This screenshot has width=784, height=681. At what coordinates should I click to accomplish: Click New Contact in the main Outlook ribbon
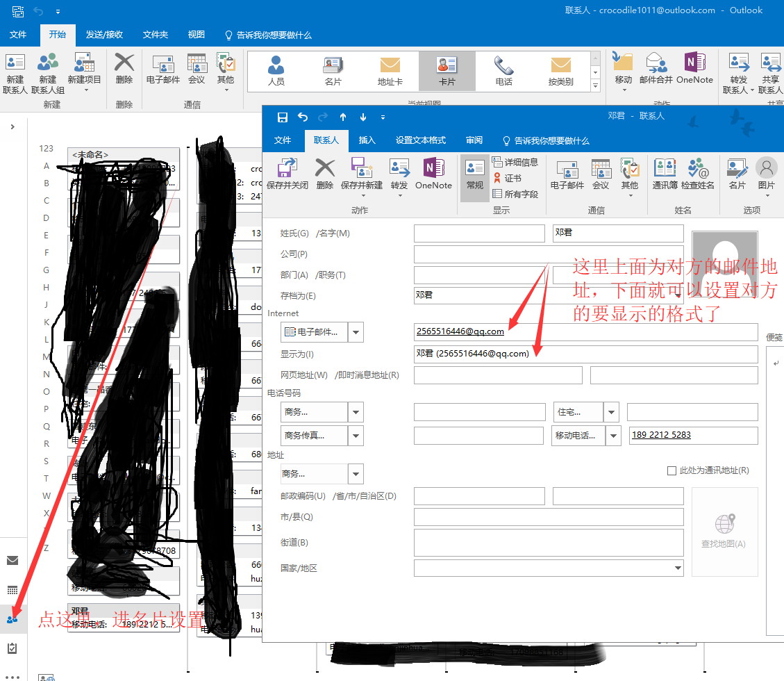[x=15, y=74]
